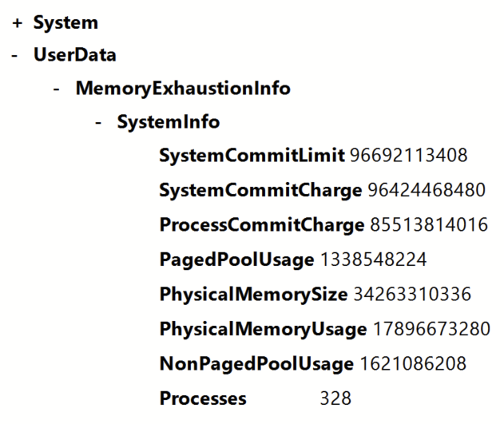Collapse the MemoryExhaustionInfo node
The height and width of the screenshot is (424, 504).
56,89
